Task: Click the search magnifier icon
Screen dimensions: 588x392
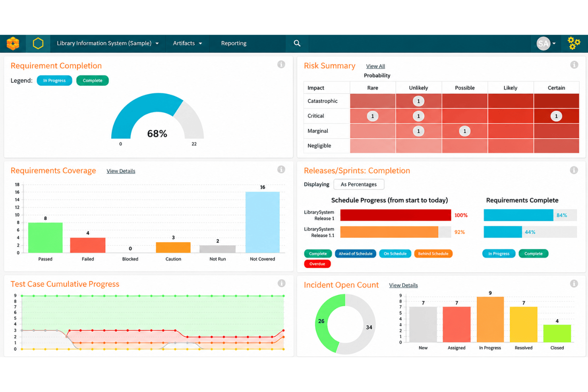Action: coord(297,43)
